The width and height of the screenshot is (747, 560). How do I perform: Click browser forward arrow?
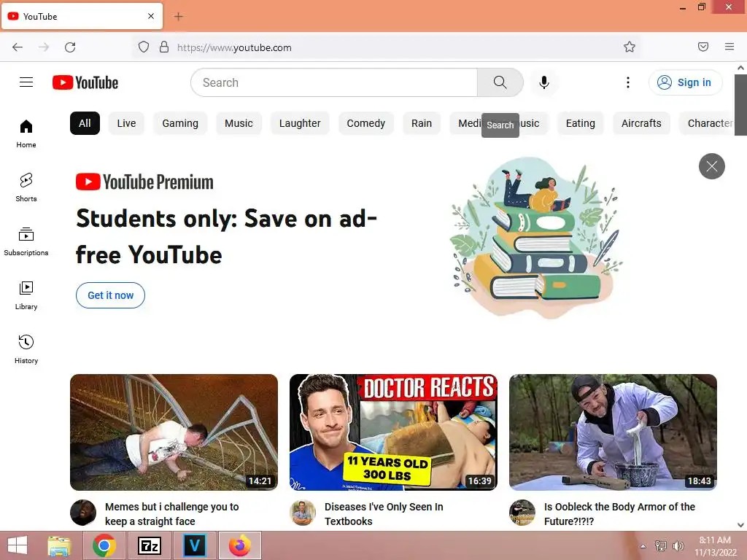point(44,47)
